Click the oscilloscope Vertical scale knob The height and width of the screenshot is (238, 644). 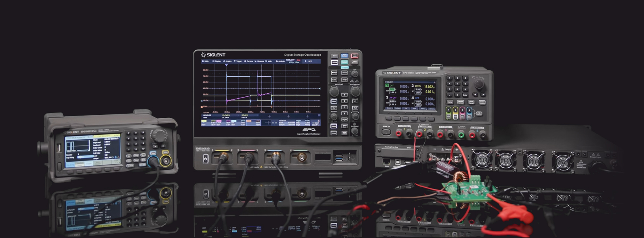334,91
